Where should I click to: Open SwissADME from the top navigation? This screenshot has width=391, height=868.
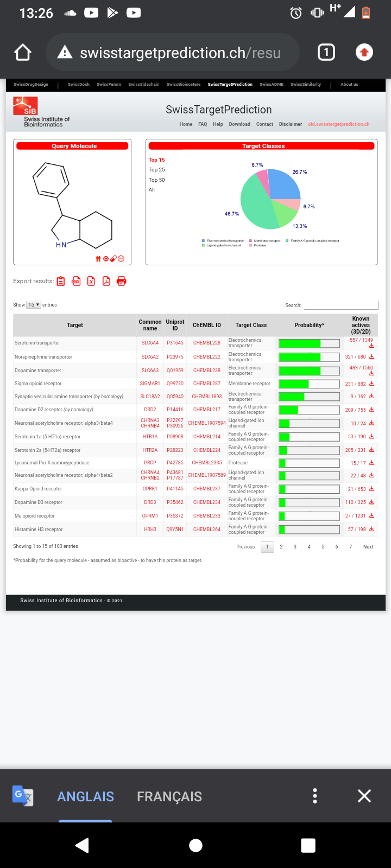(x=272, y=85)
